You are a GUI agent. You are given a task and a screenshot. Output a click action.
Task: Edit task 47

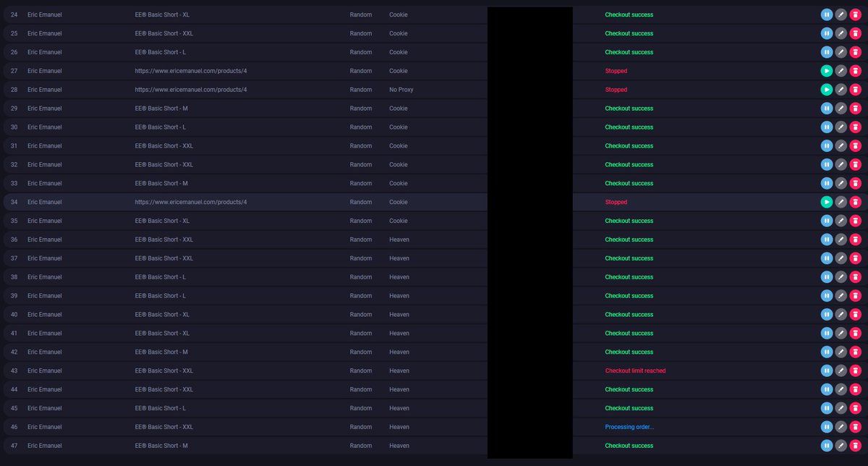tap(841, 446)
